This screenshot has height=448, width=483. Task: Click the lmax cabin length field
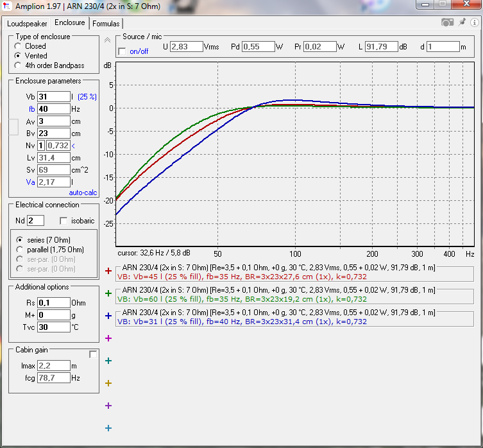point(54,366)
